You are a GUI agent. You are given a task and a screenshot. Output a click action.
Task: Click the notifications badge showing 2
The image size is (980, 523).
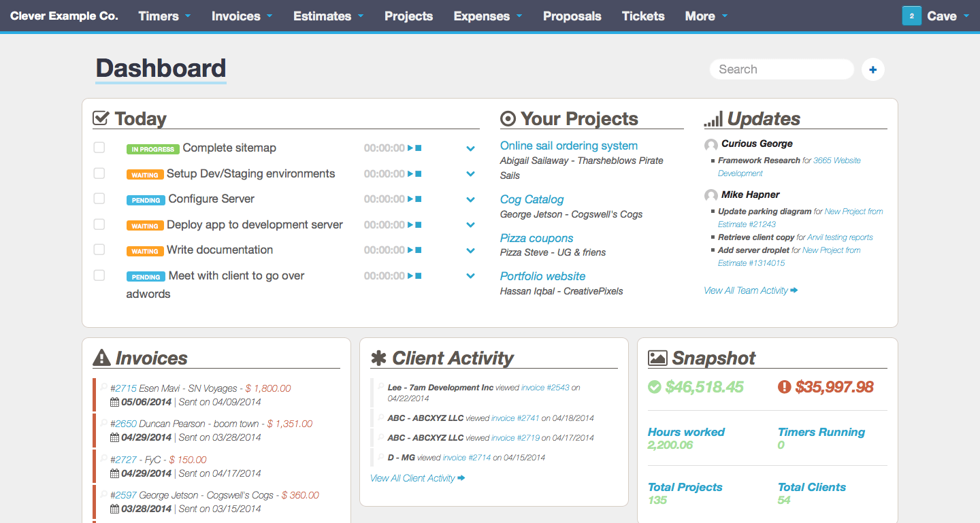(911, 16)
